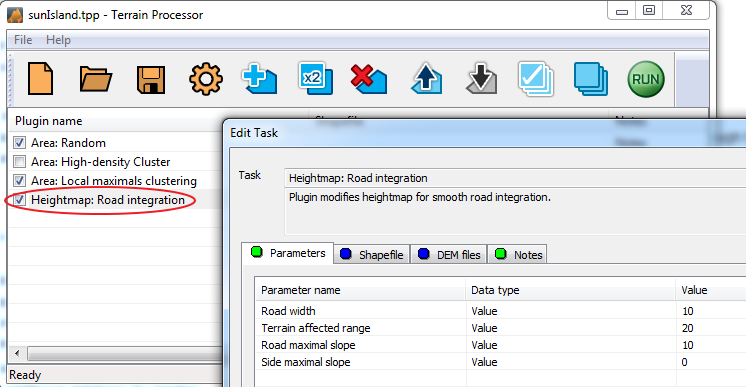Select Side maximal slope parameter
This screenshot has height=387, width=746.
coord(501,362)
